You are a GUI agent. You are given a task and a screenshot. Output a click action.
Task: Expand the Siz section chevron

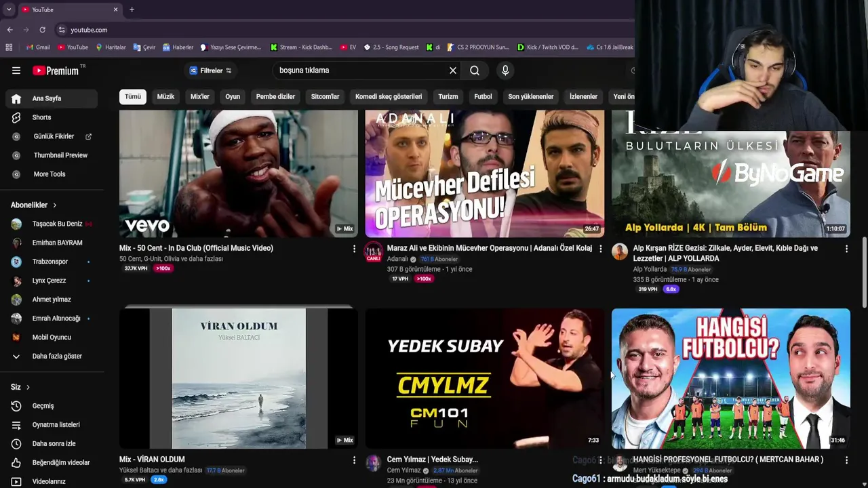click(28, 387)
